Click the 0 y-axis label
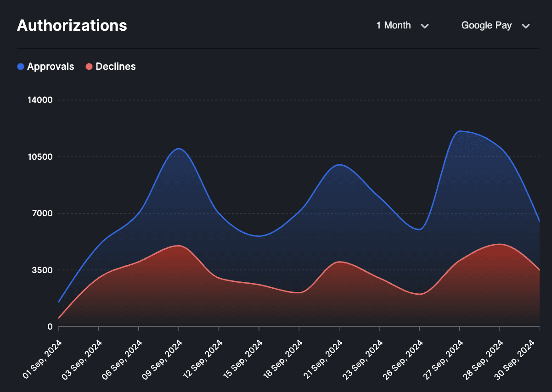This screenshot has width=552, height=392. 51,327
